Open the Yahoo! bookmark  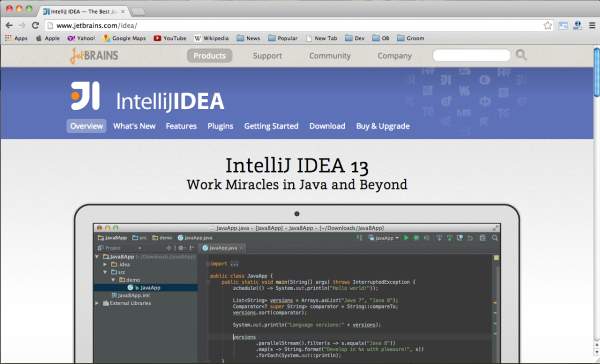81,38
